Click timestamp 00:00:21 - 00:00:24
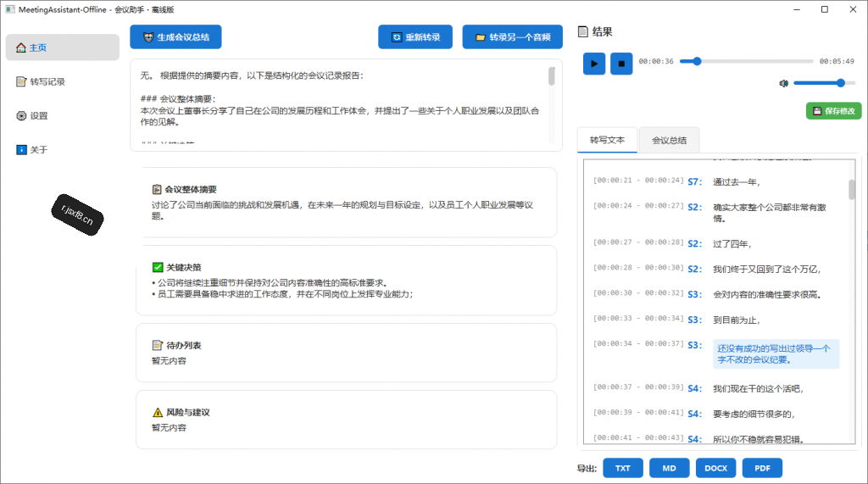The image size is (868, 484). click(x=639, y=181)
